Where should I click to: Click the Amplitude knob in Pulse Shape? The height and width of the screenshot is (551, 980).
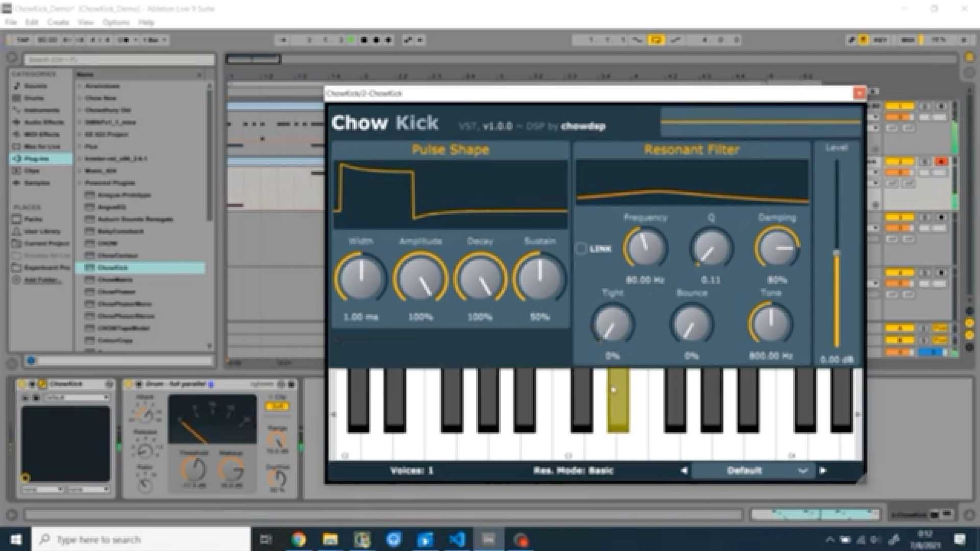tap(420, 279)
